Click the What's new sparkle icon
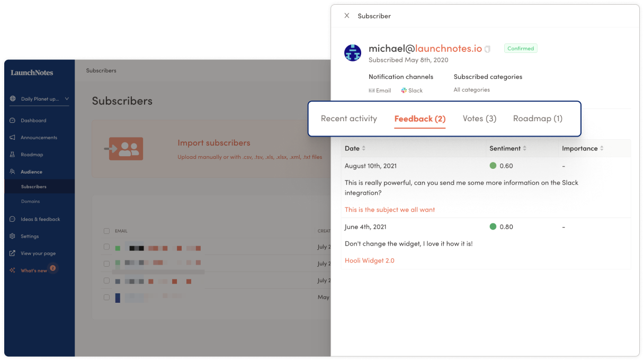644x361 pixels. click(13, 270)
